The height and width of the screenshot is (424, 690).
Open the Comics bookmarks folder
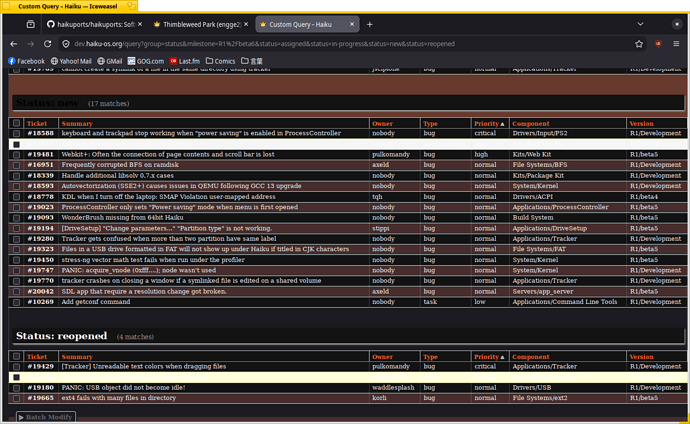click(x=220, y=61)
